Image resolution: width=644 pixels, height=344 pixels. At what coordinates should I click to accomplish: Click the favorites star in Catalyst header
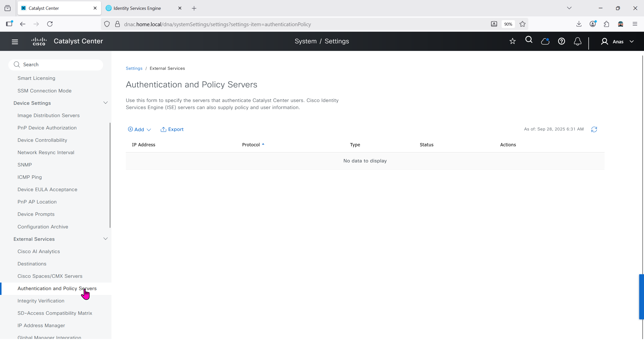click(x=512, y=41)
